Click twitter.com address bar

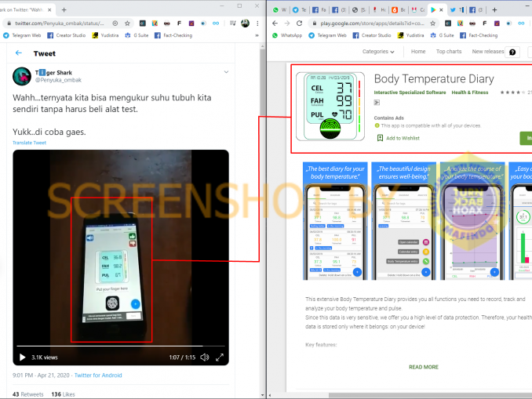(x=60, y=24)
